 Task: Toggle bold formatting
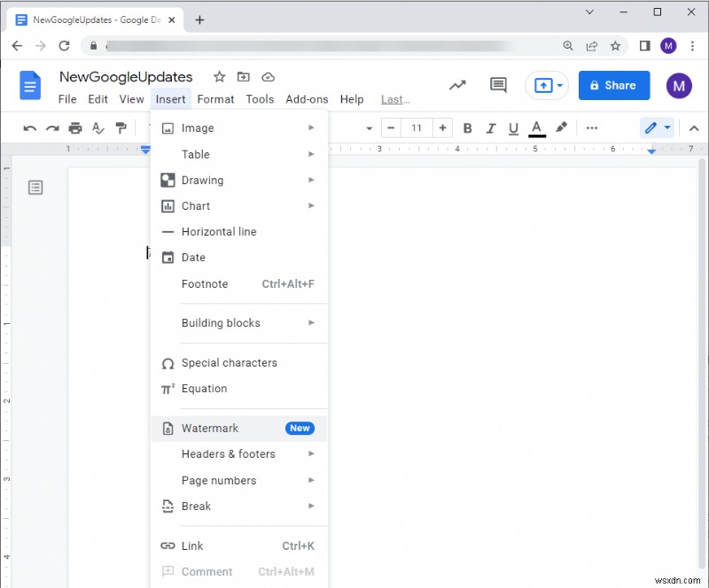click(467, 128)
